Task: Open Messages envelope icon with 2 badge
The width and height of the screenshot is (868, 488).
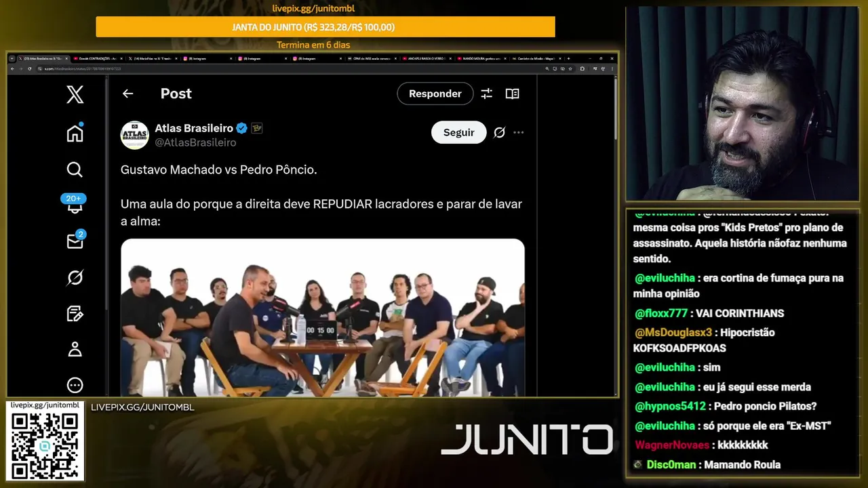Action: coord(75,240)
